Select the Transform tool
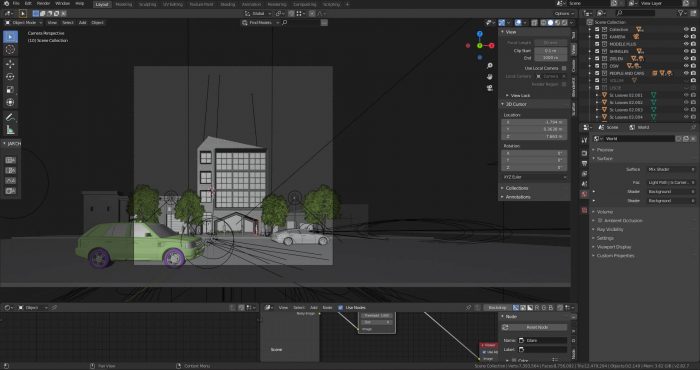Screen dimensions: 700x370 10,103
